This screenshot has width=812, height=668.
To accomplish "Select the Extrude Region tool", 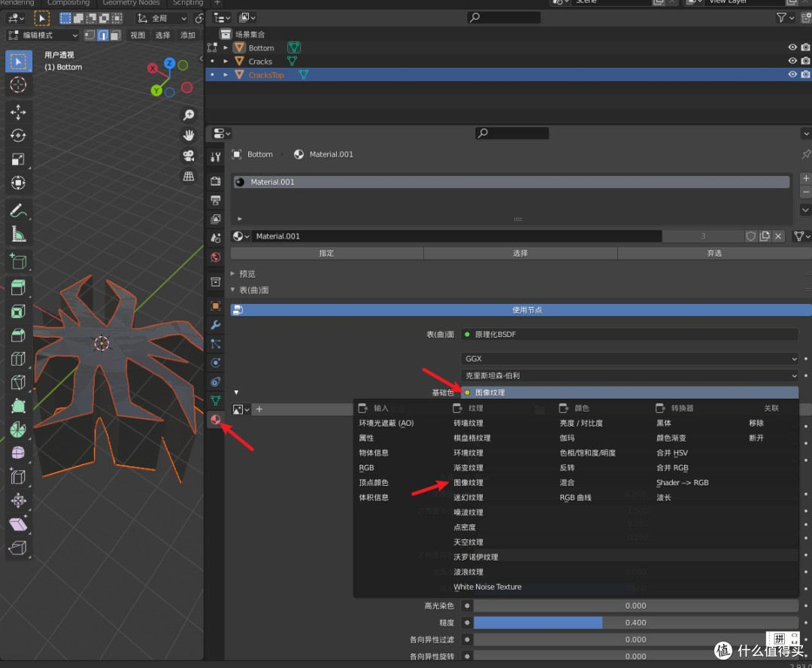I will 18,287.
